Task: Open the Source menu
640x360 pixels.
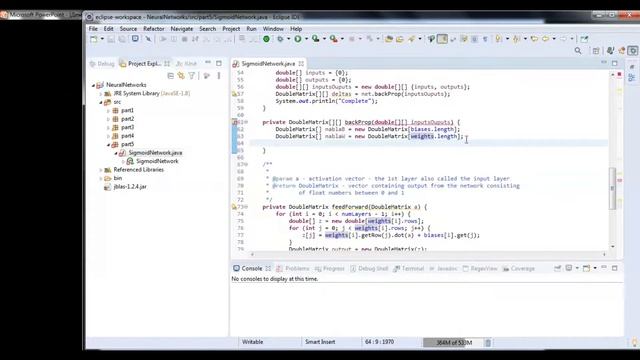Action: click(128, 29)
